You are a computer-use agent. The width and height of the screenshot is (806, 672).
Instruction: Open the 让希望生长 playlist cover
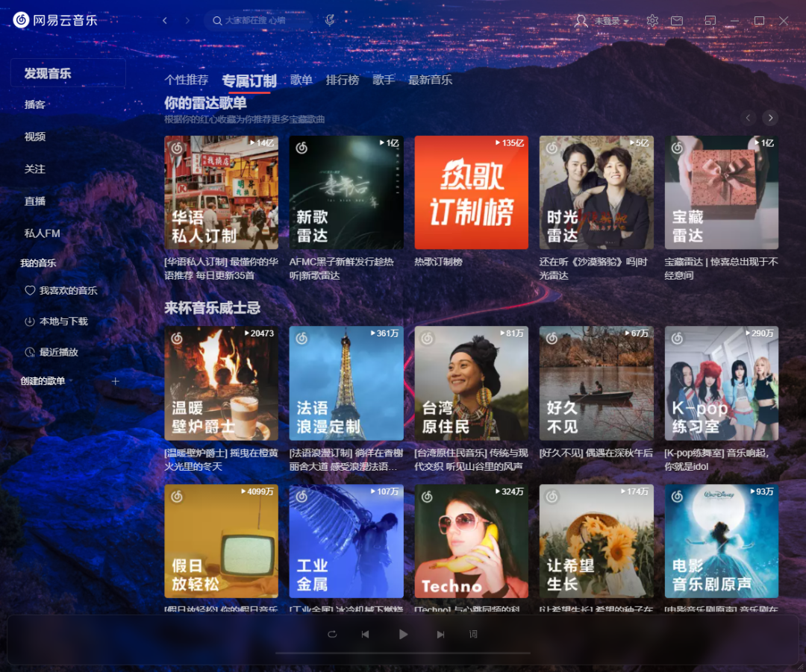click(596, 541)
